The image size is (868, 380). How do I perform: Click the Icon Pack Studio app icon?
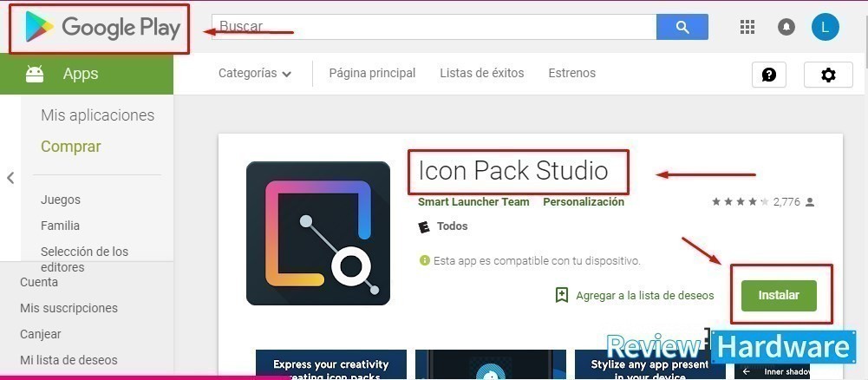tap(317, 233)
